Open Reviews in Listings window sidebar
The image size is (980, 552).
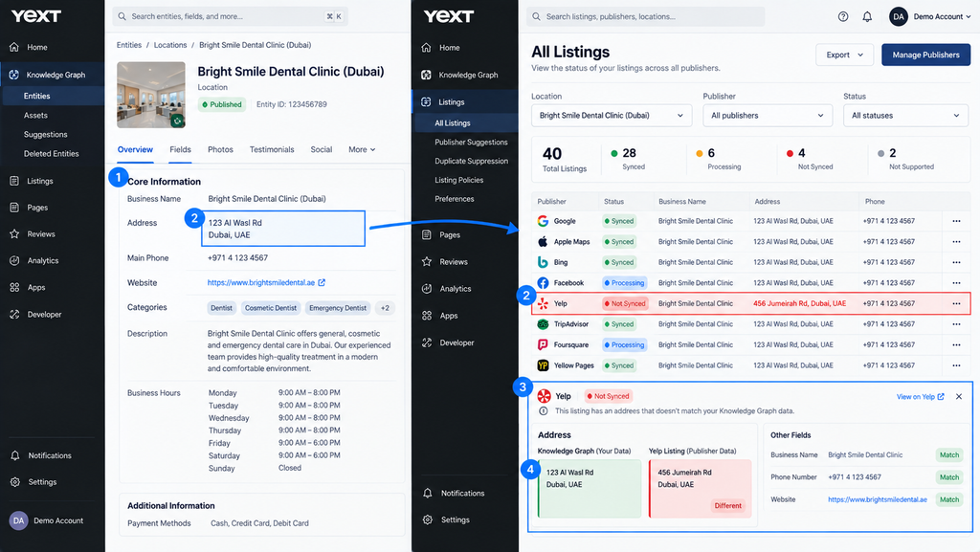point(445,261)
